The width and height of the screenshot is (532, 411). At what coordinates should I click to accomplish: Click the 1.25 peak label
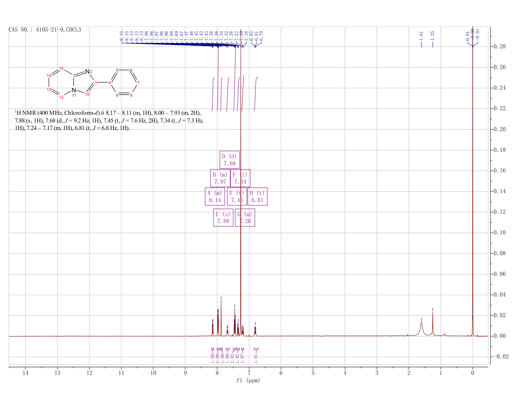433,36
